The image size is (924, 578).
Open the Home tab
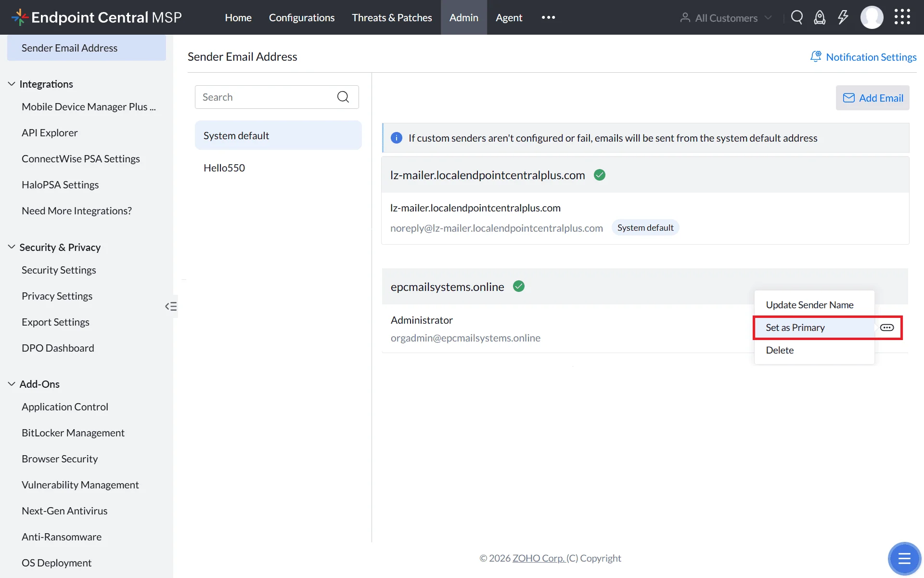point(238,17)
